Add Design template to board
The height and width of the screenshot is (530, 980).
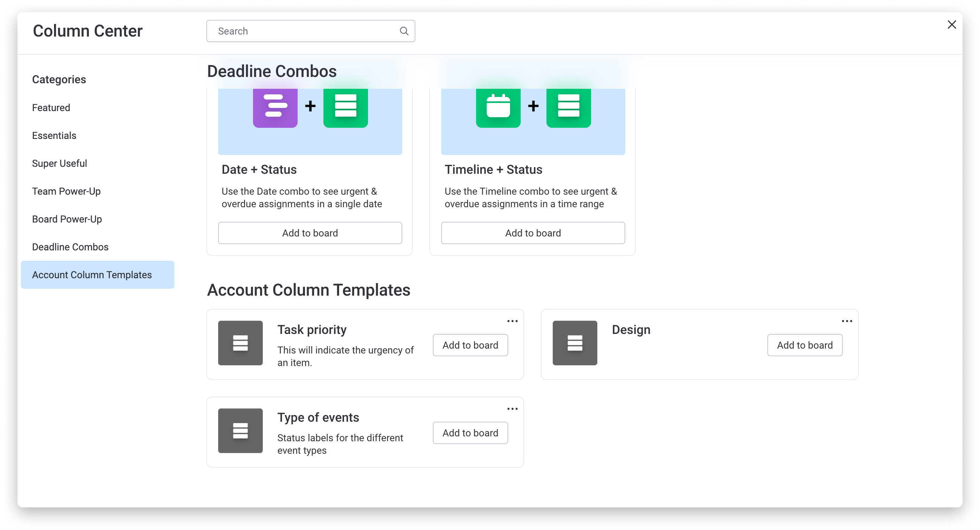coord(804,345)
